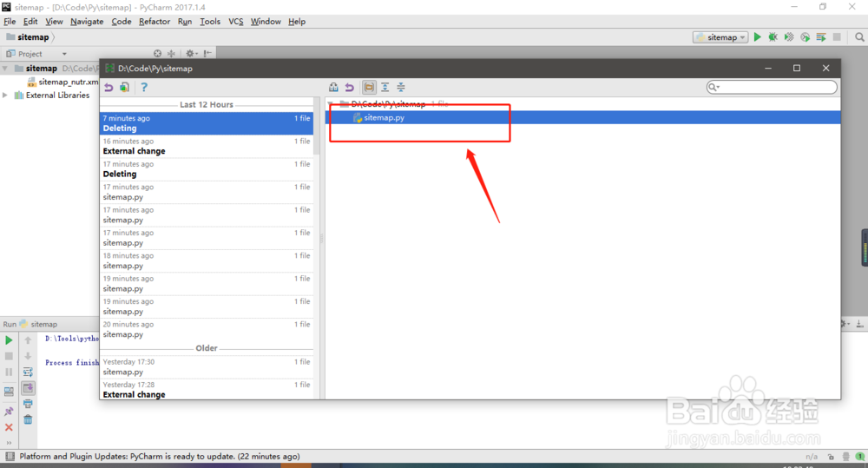
Task: Open the Window menu
Action: pos(266,22)
